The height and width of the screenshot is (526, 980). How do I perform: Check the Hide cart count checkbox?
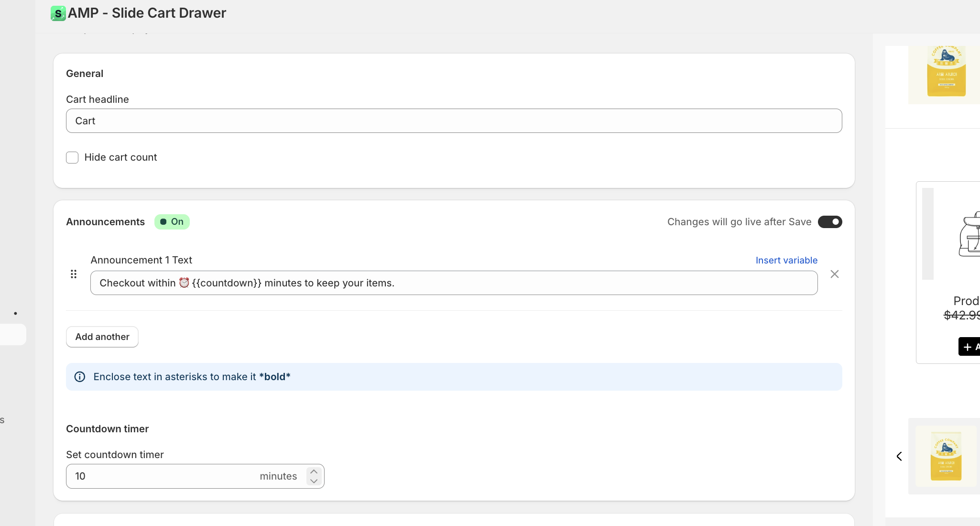72,157
